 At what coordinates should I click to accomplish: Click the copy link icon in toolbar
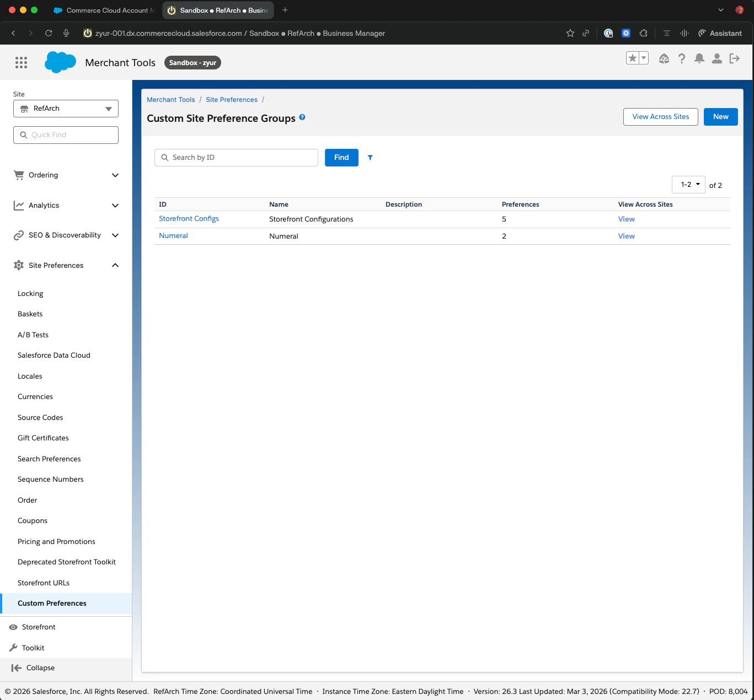(586, 33)
